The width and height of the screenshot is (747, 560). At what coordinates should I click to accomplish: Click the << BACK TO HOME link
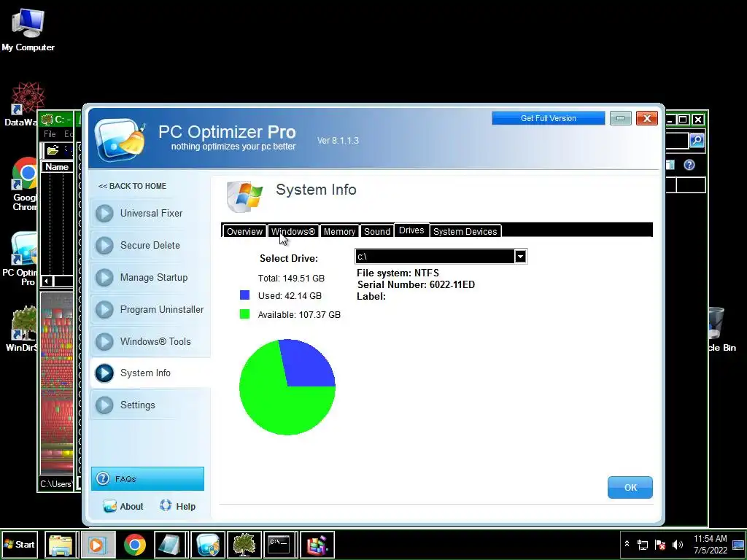132,186
